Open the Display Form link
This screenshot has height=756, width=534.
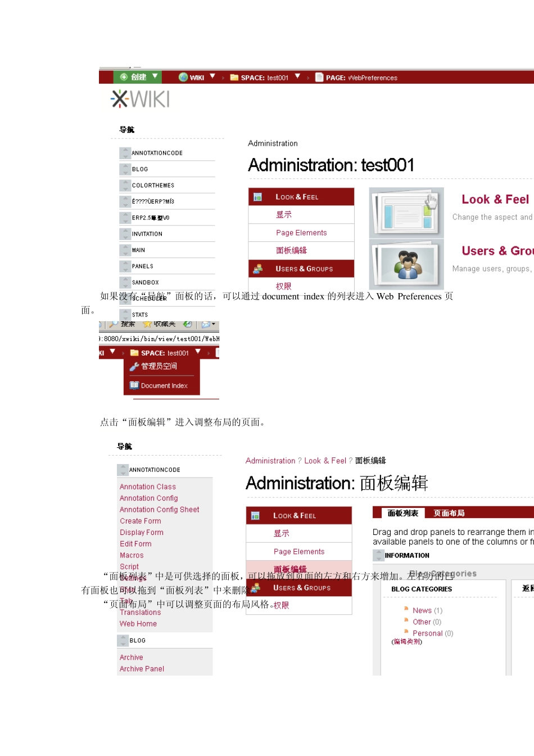[142, 533]
